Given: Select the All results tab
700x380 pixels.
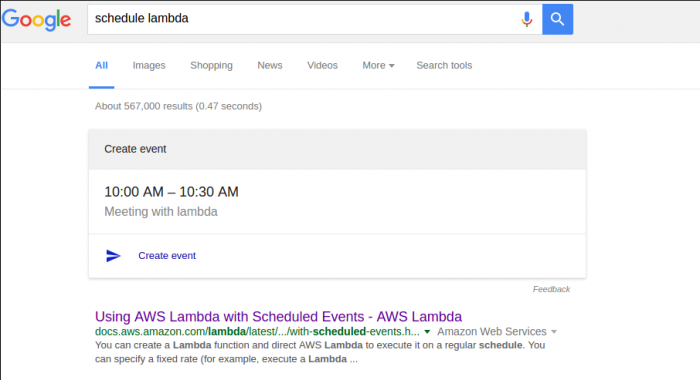Looking at the screenshot, I should [x=101, y=65].
